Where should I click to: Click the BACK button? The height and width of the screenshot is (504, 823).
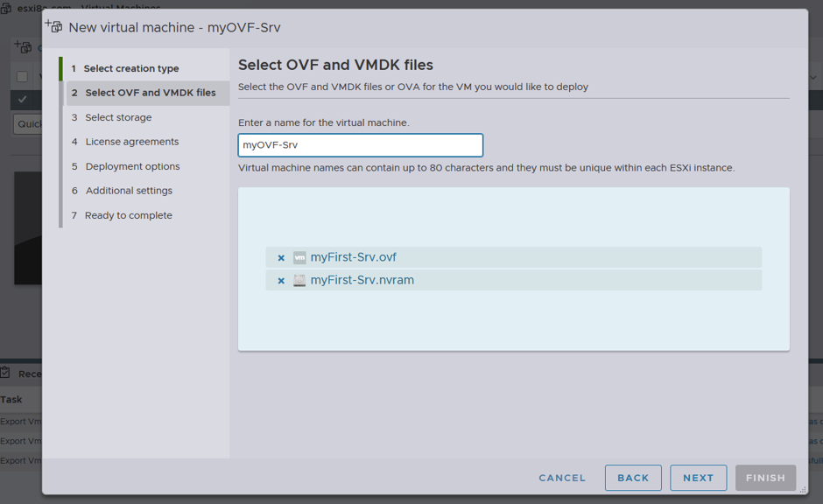633,478
